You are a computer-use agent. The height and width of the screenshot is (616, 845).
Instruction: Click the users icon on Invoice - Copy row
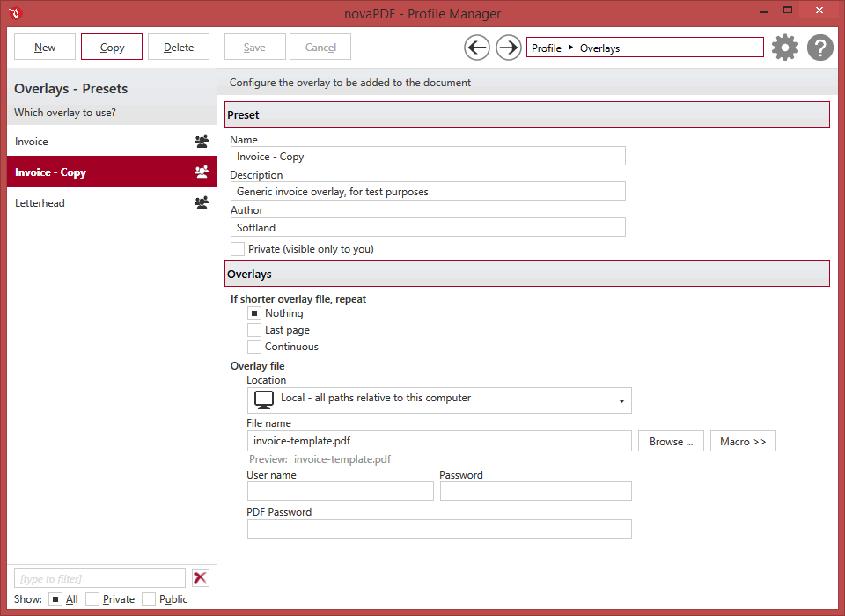click(x=202, y=172)
